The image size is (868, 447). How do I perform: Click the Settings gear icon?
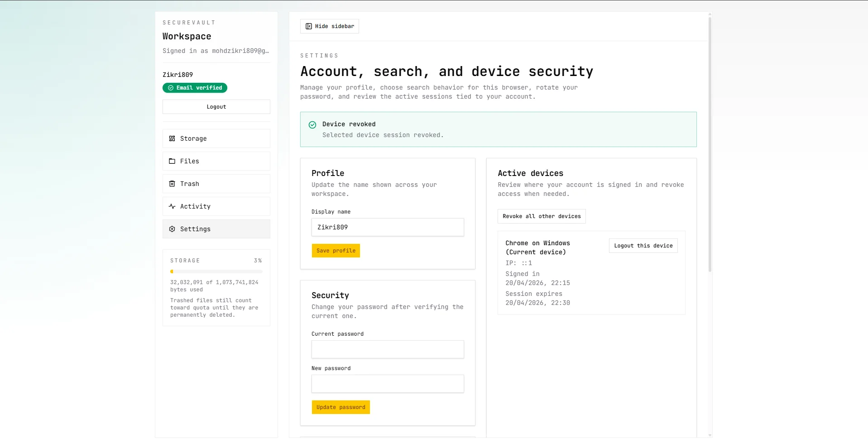tap(172, 229)
